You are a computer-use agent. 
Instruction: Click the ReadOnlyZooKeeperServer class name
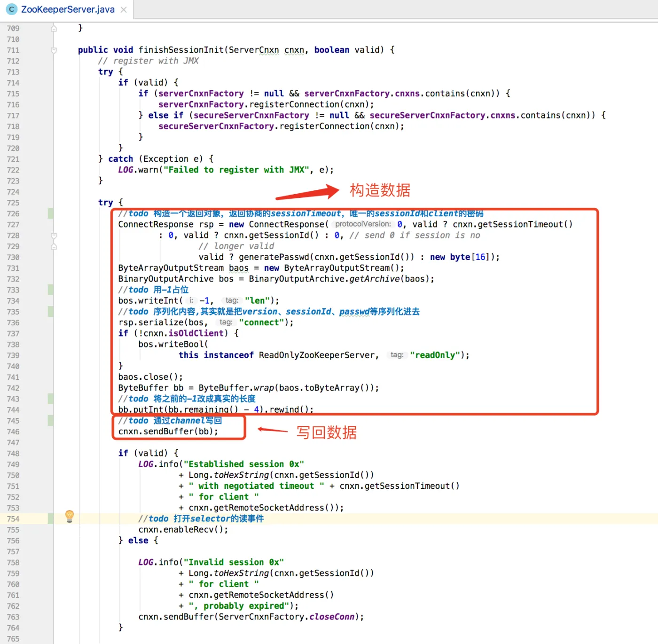click(x=317, y=355)
